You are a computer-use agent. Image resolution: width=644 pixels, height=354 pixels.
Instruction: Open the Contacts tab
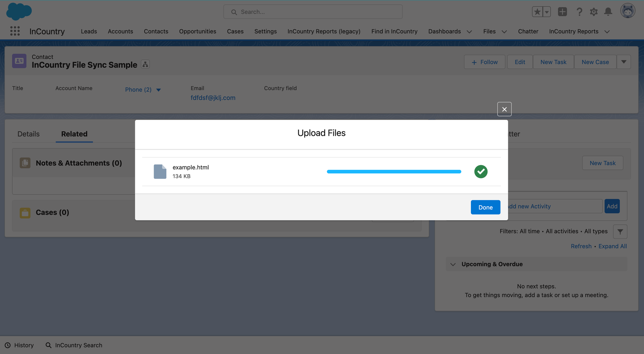[x=156, y=31]
